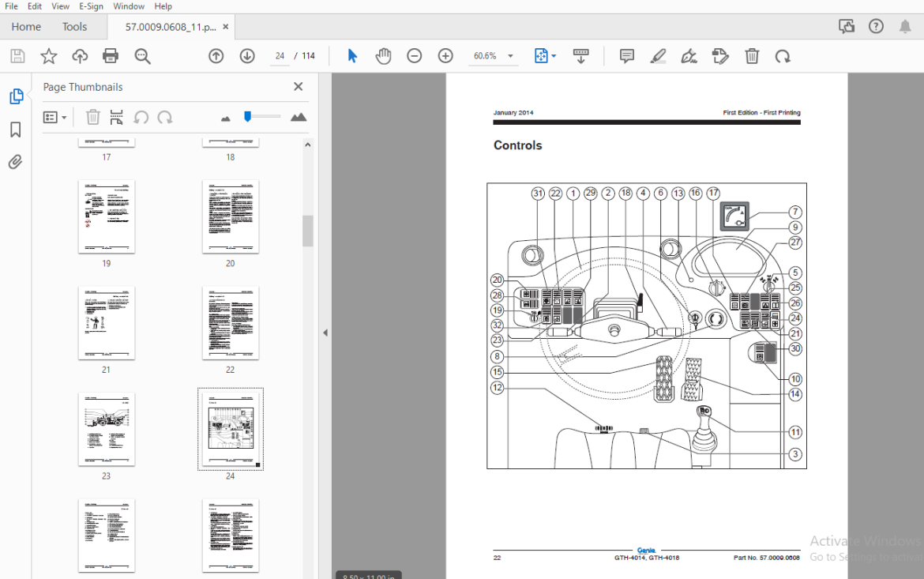The height and width of the screenshot is (579, 924).
Task: Select page 21 thumbnail
Action: pyautogui.click(x=107, y=323)
